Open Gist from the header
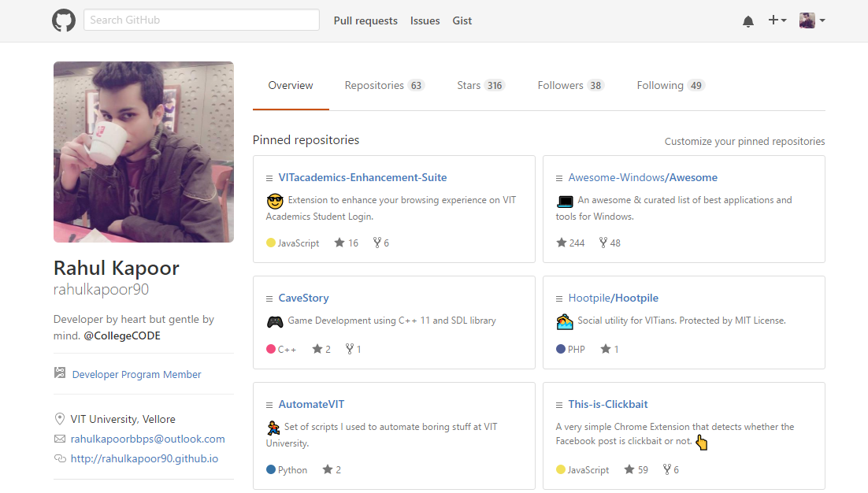The width and height of the screenshot is (868, 493). [x=462, y=20]
